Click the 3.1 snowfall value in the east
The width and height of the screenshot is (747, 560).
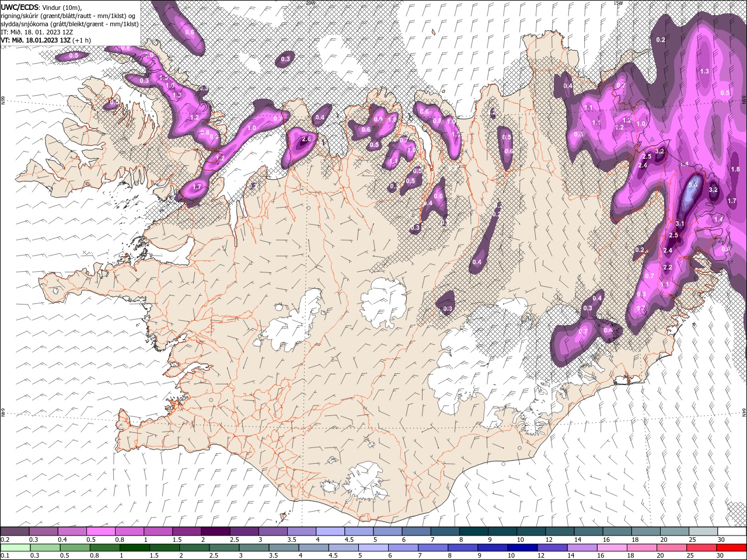coord(679,223)
